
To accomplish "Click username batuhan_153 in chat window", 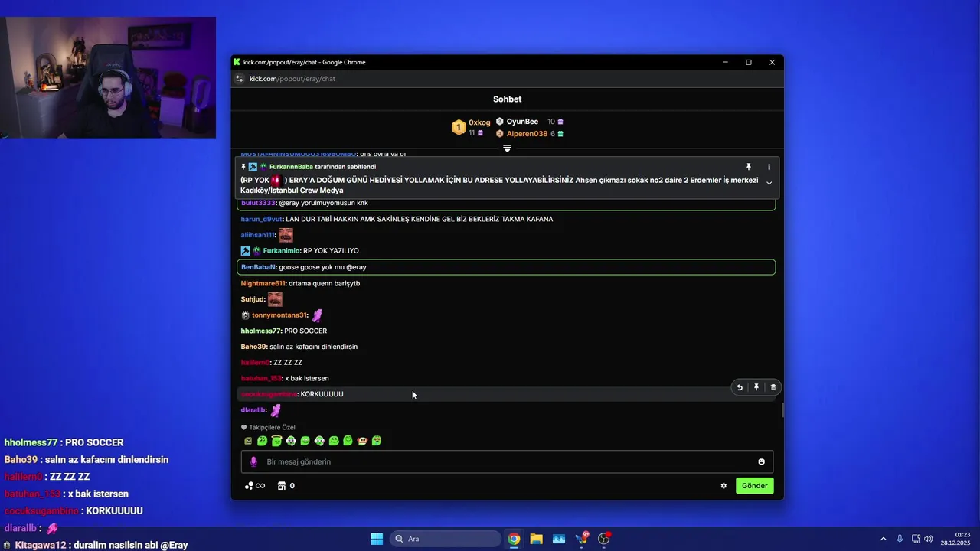I will tap(261, 378).
